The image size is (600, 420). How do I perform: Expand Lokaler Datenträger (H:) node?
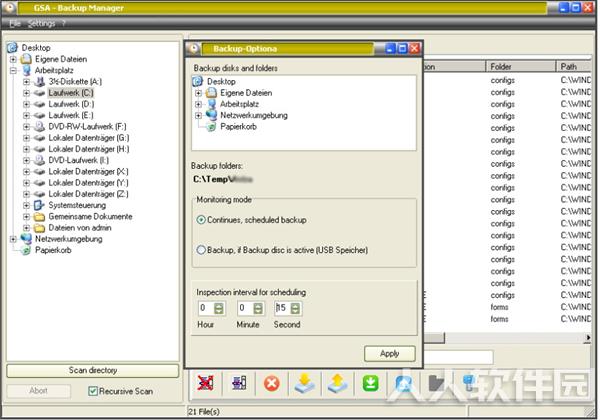point(26,149)
